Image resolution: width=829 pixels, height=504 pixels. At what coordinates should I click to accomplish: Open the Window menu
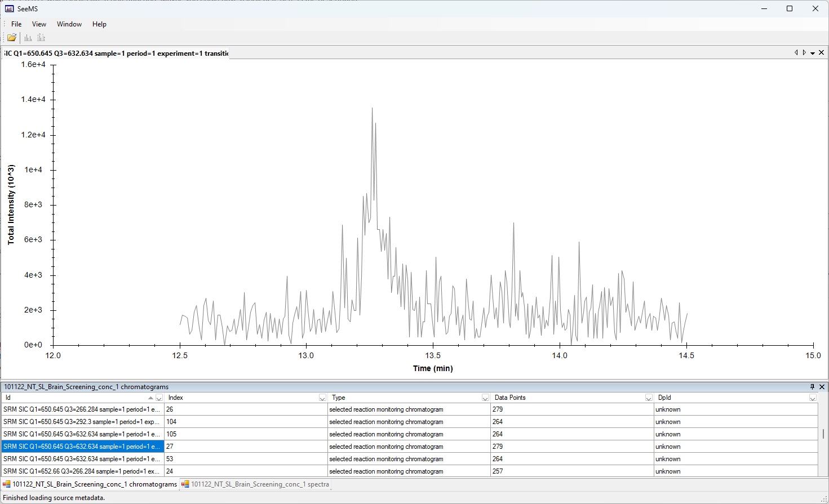pos(69,24)
